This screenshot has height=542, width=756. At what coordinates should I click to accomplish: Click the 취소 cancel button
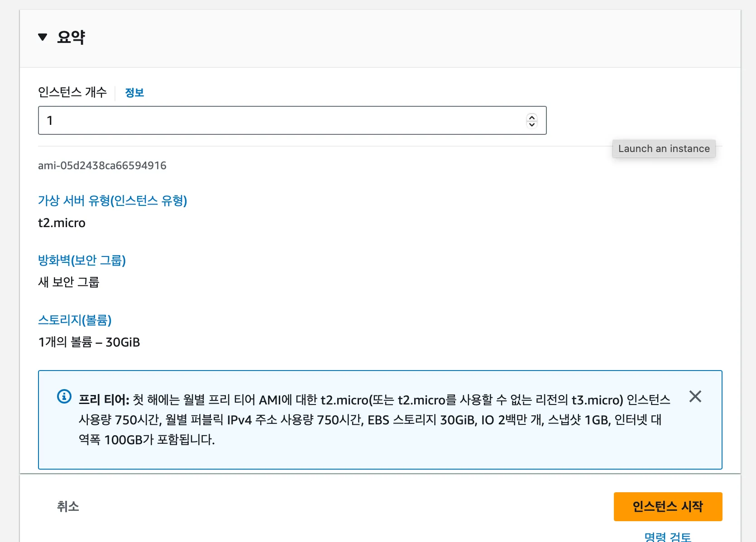(68, 506)
